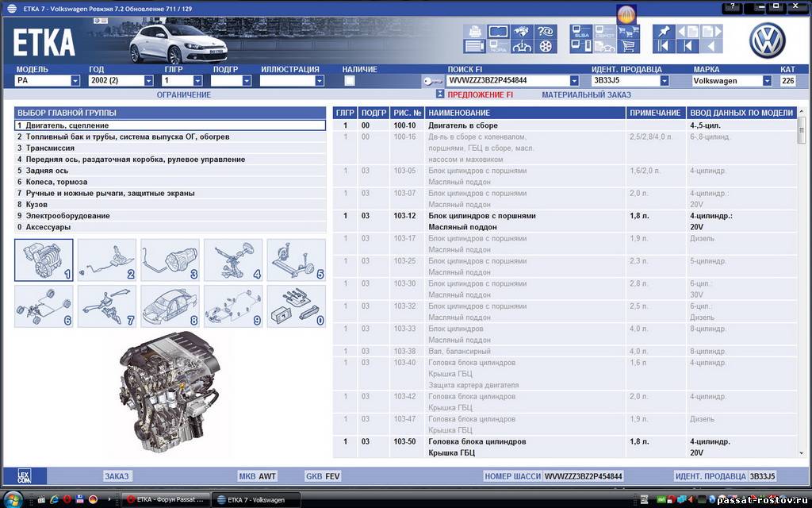Click the 103-38 Вал, балансирный row
The image size is (812, 508).
pyautogui.click(x=565, y=352)
